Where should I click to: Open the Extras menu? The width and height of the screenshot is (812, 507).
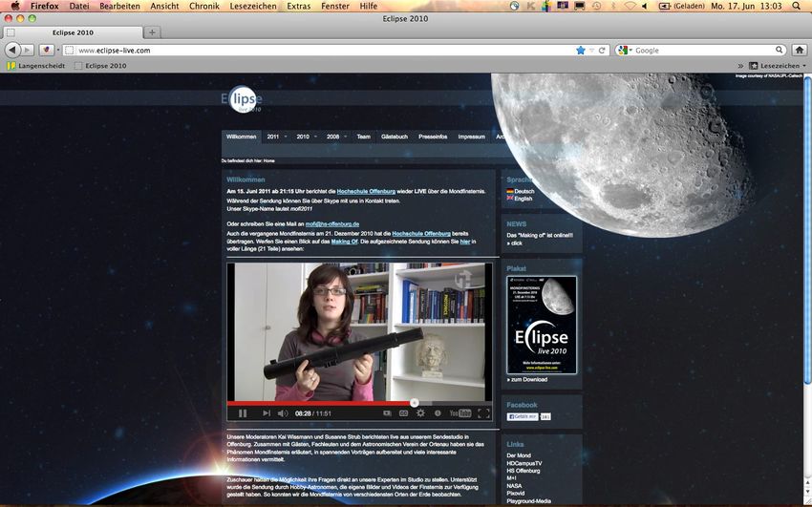coord(299,7)
